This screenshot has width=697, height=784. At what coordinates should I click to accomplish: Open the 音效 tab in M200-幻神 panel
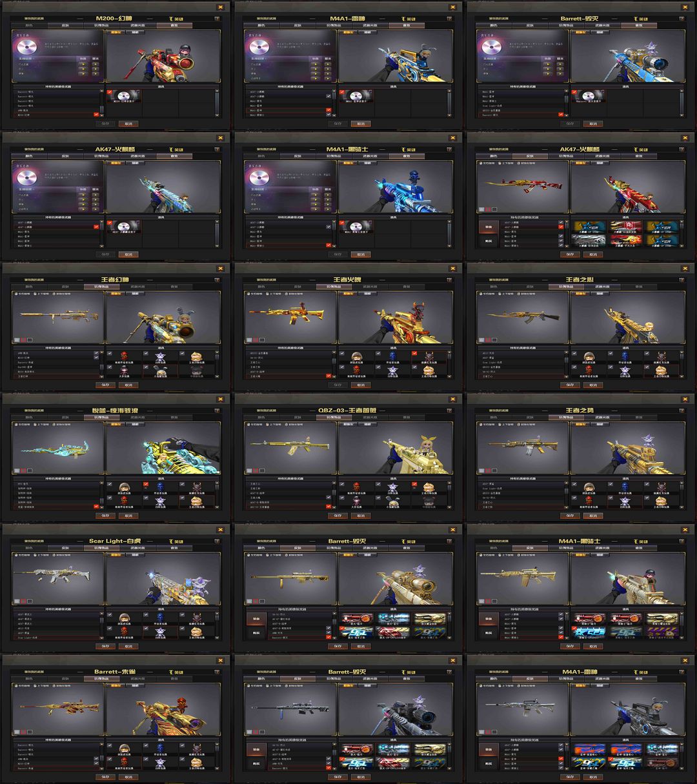[174, 25]
